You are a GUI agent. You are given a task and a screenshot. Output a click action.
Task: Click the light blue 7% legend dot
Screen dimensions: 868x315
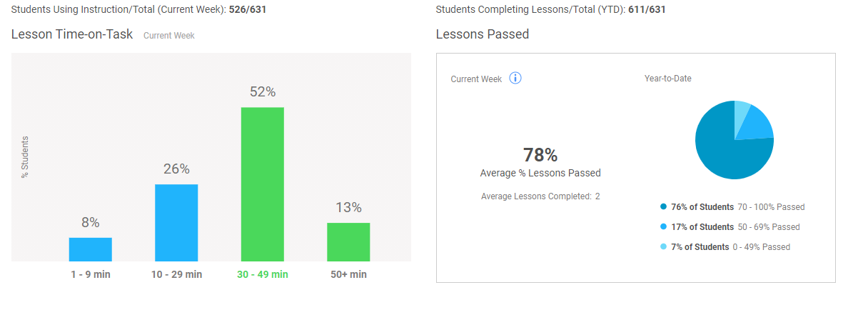(x=664, y=247)
